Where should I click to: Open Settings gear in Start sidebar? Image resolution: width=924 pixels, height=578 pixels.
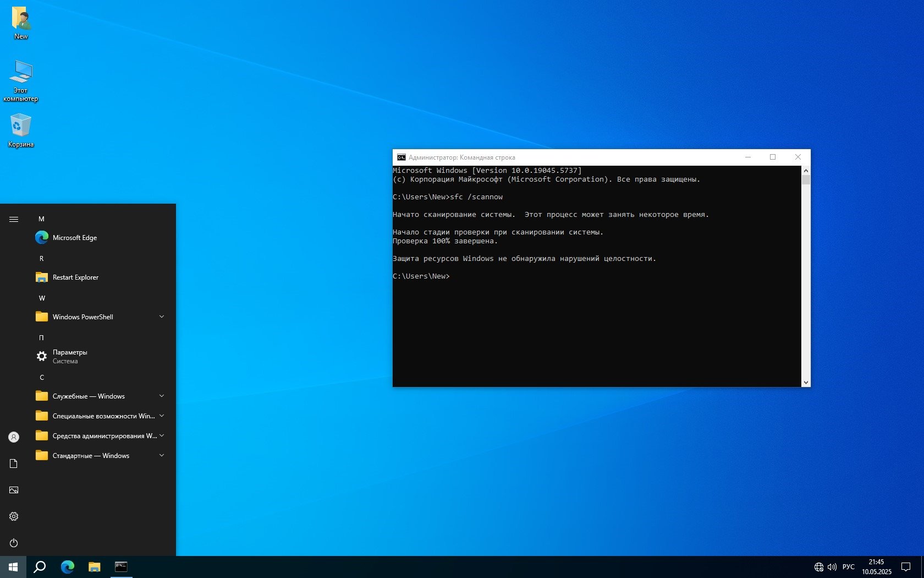(14, 516)
